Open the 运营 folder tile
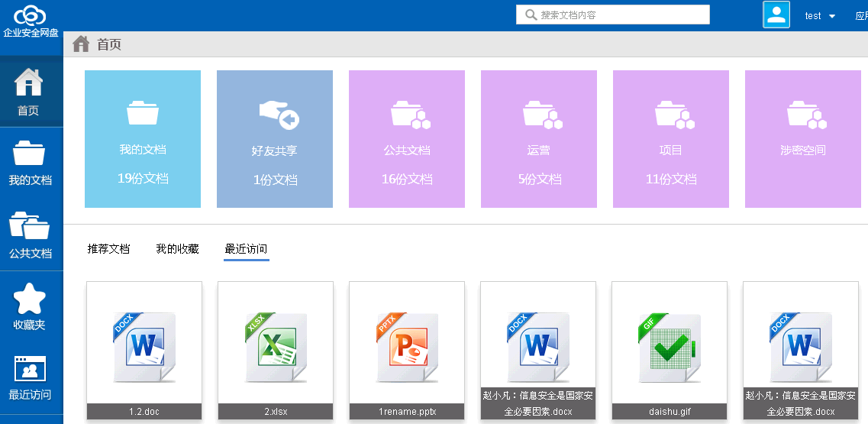 (539, 139)
